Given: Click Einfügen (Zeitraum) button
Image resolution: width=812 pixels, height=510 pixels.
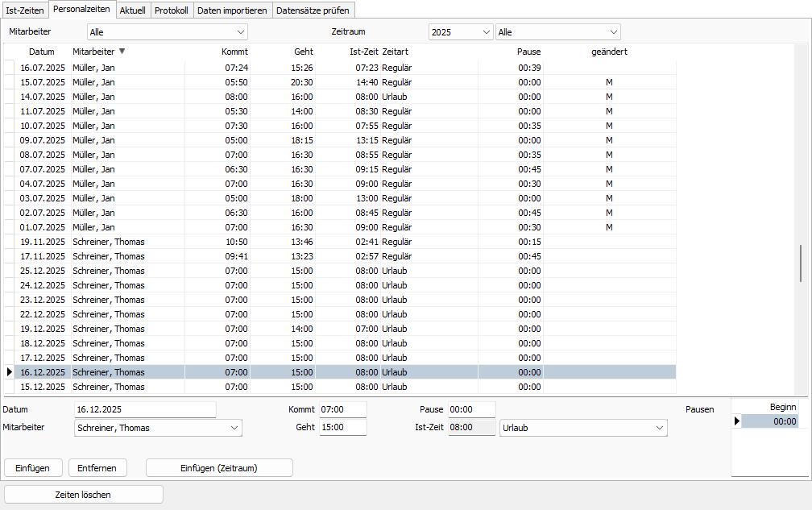Looking at the screenshot, I should pyautogui.click(x=219, y=468).
